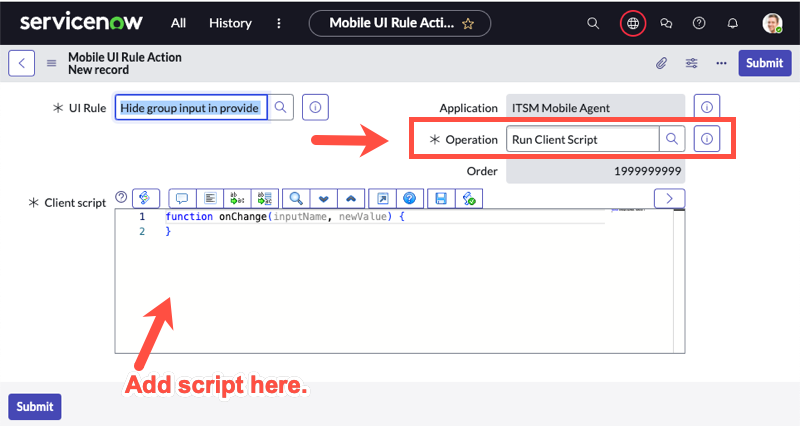Open the History menu
The image size is (800, 426).
(230, 23)
